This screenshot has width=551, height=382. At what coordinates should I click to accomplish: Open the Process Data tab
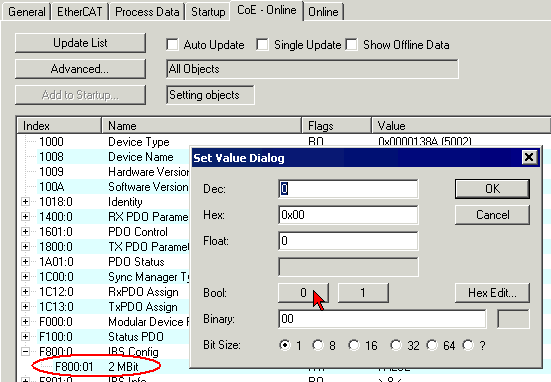click(x=147, y=12)
